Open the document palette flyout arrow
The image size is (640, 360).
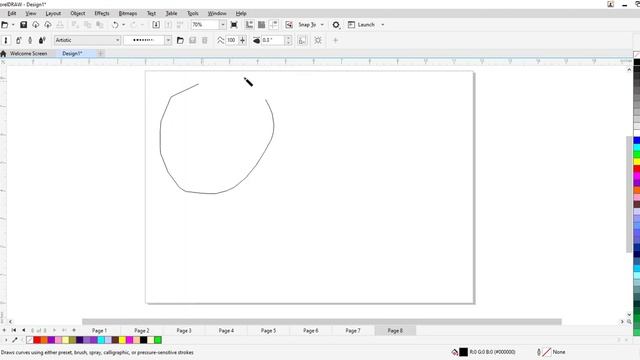click(6, 340)
